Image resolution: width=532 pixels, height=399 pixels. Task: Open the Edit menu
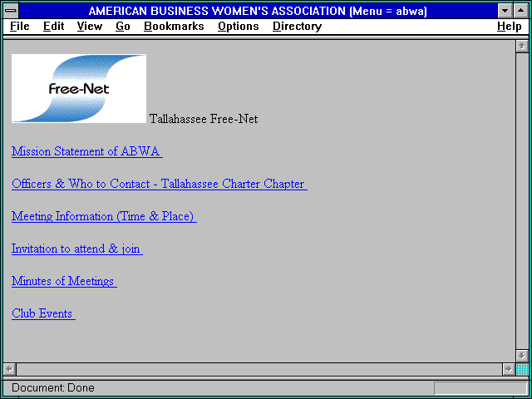[x=53, y=27]
